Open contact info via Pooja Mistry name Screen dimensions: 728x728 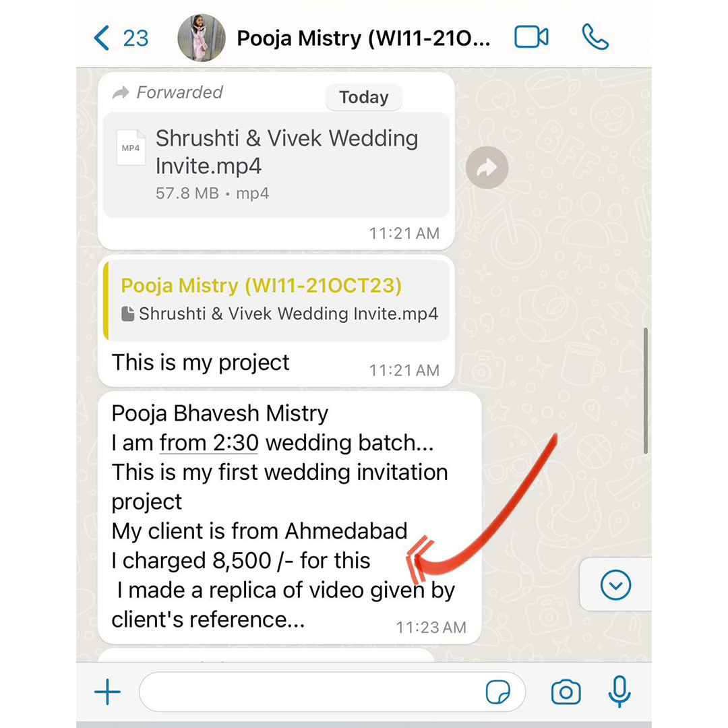(x=363, y=38)
